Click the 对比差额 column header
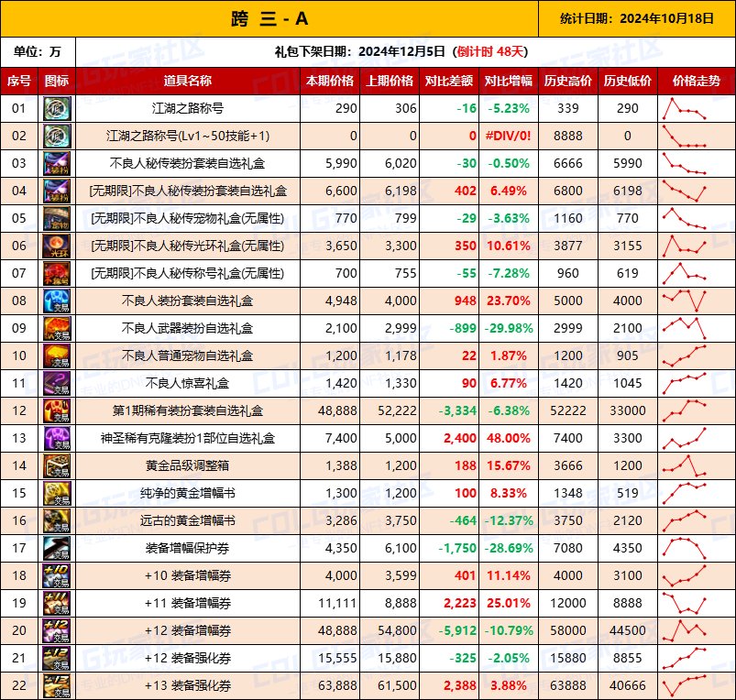Viewport: 736px width, 700px height. [x=449, y=81]
